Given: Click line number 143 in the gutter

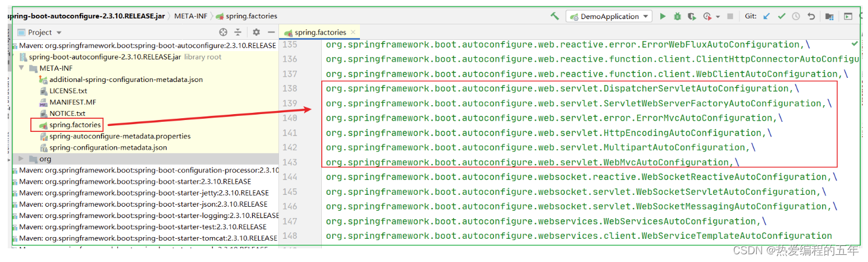Looking at the screenshot, I should [290, 162].
